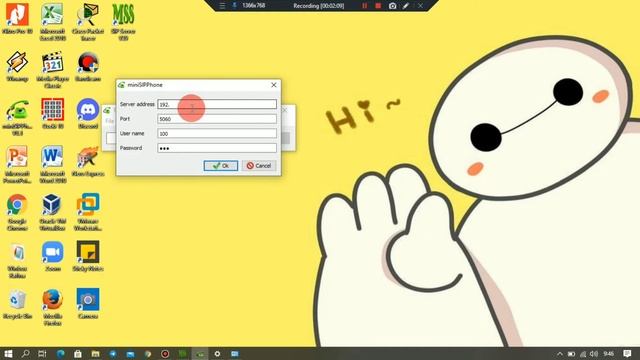Open the Microsoft PowerPoint desktop shortcut
Image resolution: width=640 pixels, height=360 pixels.
17,164
